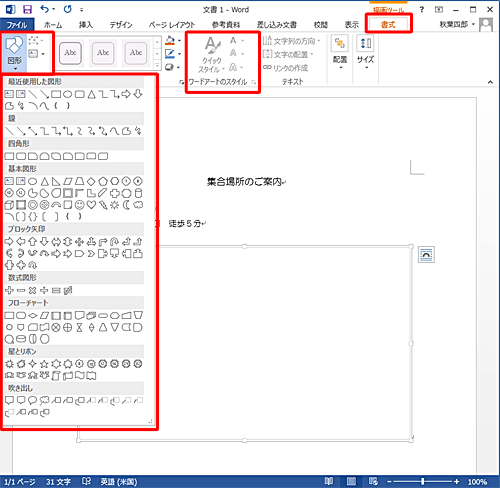Select the cloud callout shape
The height and width of the screenshot is (488, 500).
point(44,400)
